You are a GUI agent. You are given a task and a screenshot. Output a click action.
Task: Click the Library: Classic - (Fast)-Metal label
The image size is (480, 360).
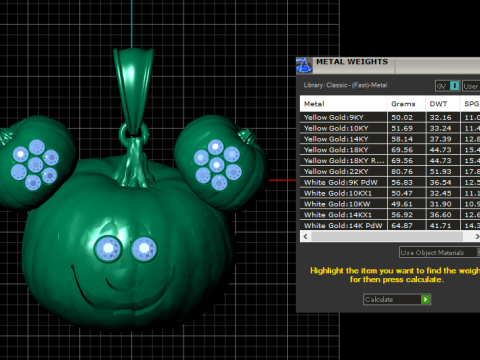(345, 85)
